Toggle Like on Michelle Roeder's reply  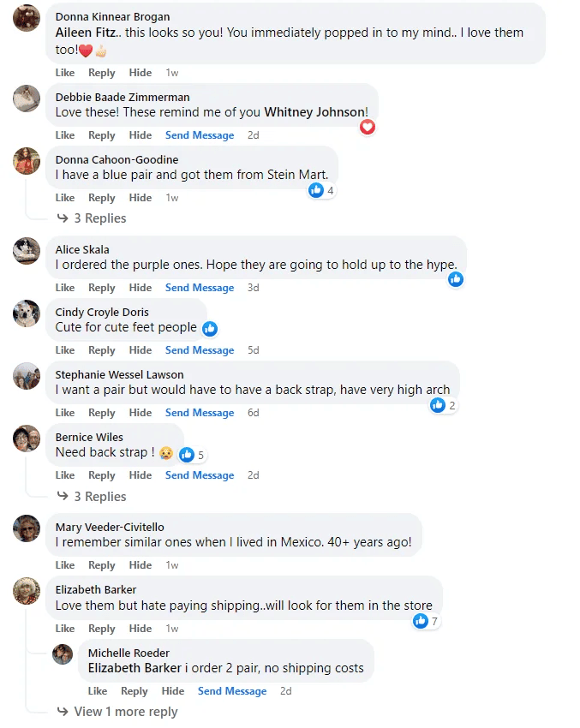98,691
